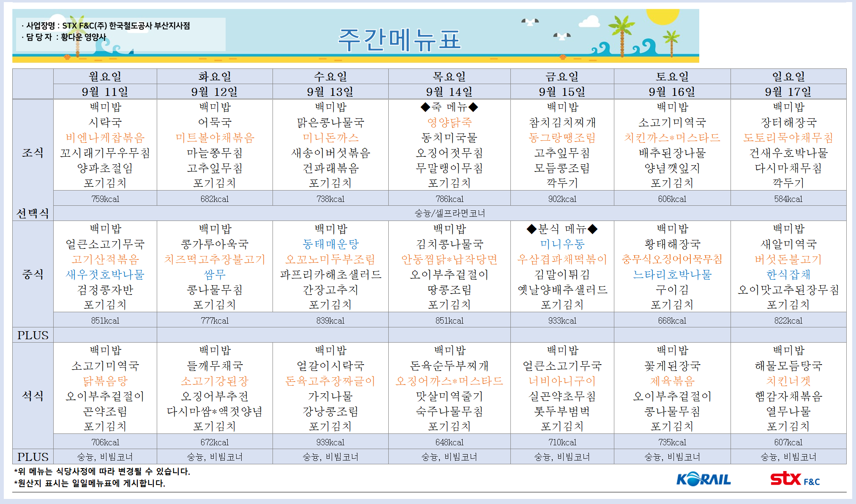856x504 pixels.
Task: Click the 주간메뉴표 title text
Action: (399, 40)
